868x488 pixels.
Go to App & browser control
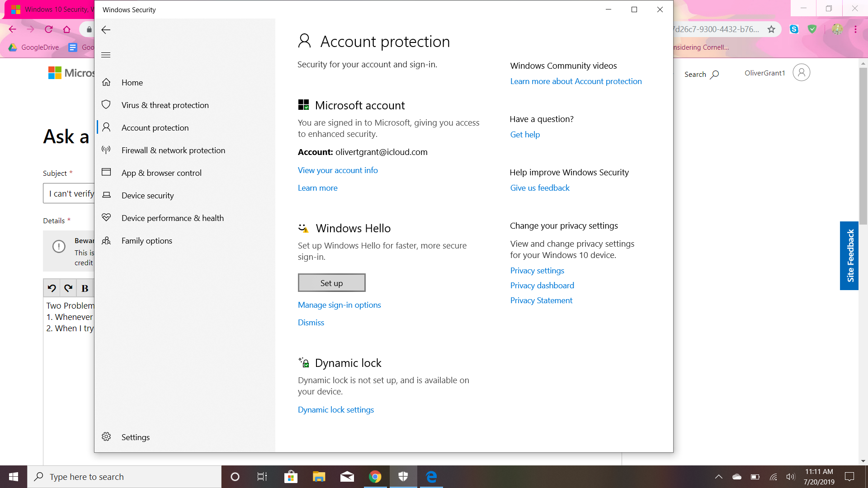pos(161,173)
